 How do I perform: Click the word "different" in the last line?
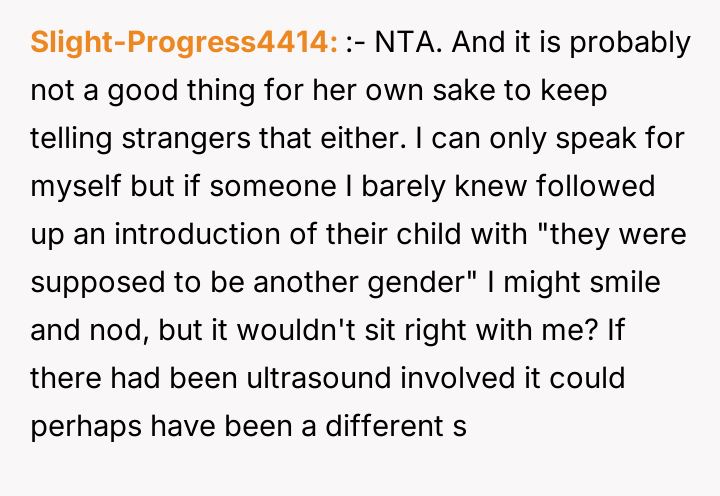[378, 424]
